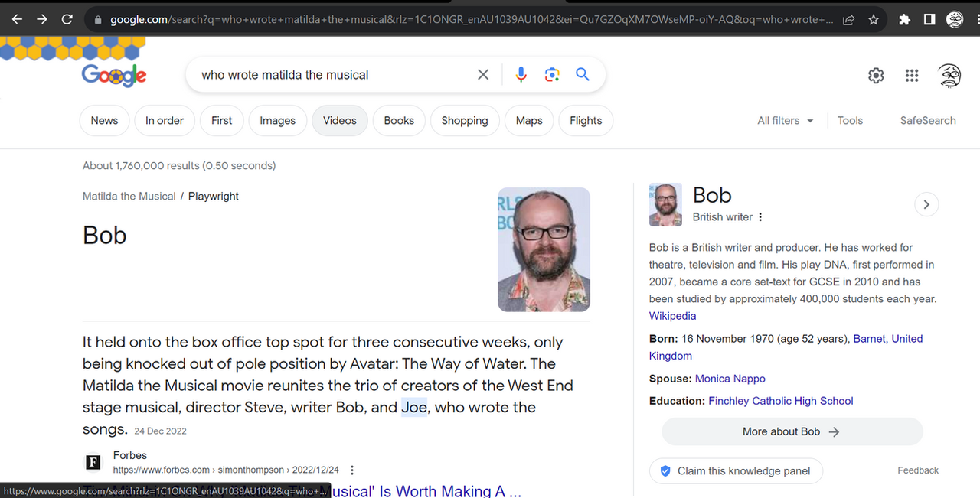The height and width of the screenshot is (498, 980).
Task: Start voice search with the microphone
Action: point(521,75)
